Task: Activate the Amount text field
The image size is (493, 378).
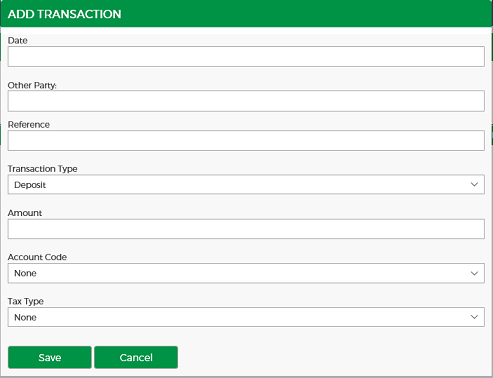Action: point(246,229)
